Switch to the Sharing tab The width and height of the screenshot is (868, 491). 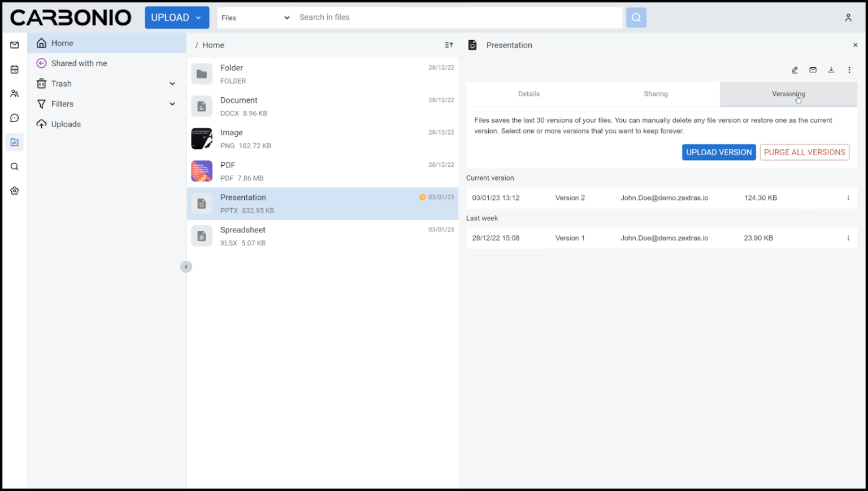pyautogui.click(x=656, y=94)
